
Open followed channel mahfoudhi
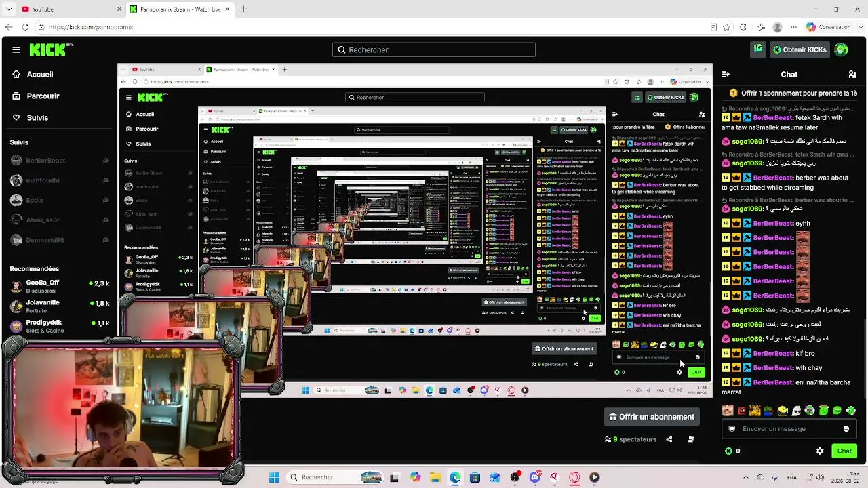[58, 180]
